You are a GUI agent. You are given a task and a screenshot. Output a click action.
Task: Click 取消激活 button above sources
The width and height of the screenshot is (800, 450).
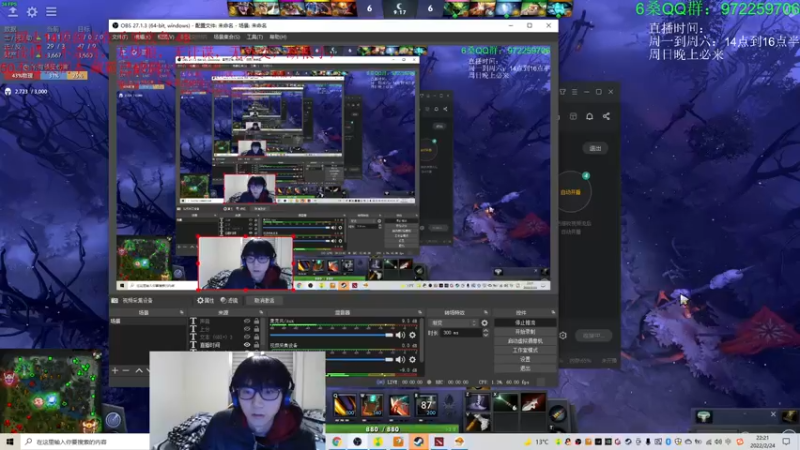tap(264, 301)
